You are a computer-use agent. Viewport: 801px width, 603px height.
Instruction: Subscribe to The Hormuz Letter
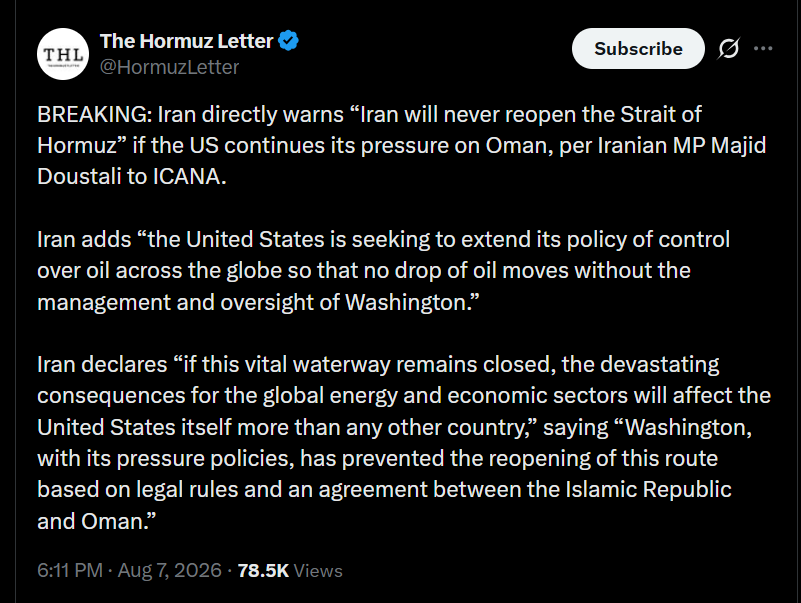[638, 49]
